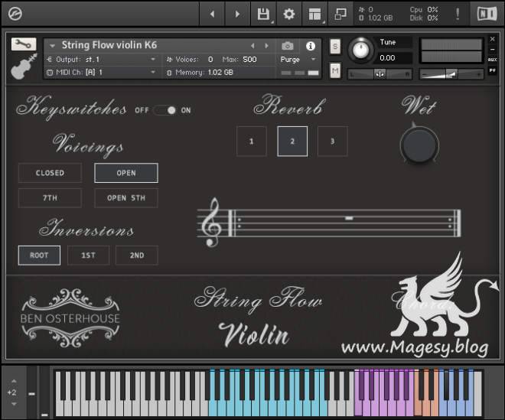Viewport: 505px width, 420px height.
Task: Open the Output st. 1 dropdown
Action: point(101,60)
